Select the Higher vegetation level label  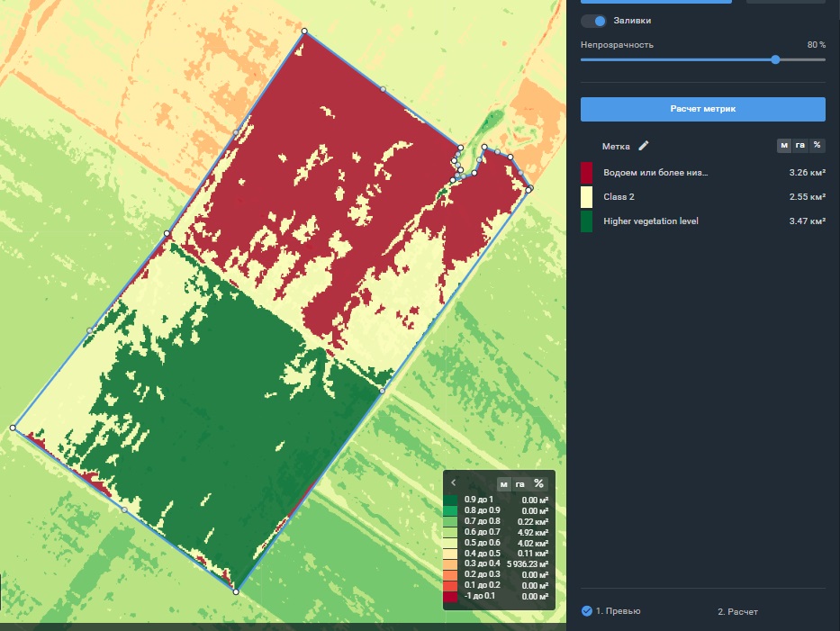point(650,221)
